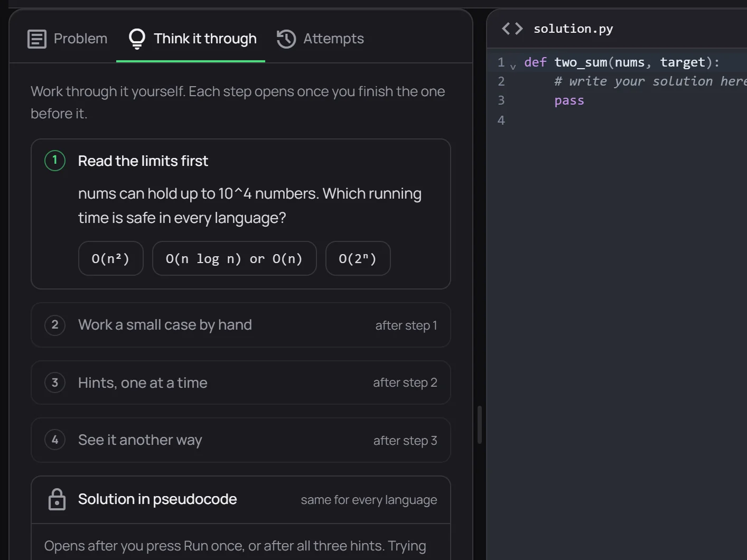Place cursor on the pass statement
The height and width of the screenshot is (560, 747).
[x=569, y=100]
